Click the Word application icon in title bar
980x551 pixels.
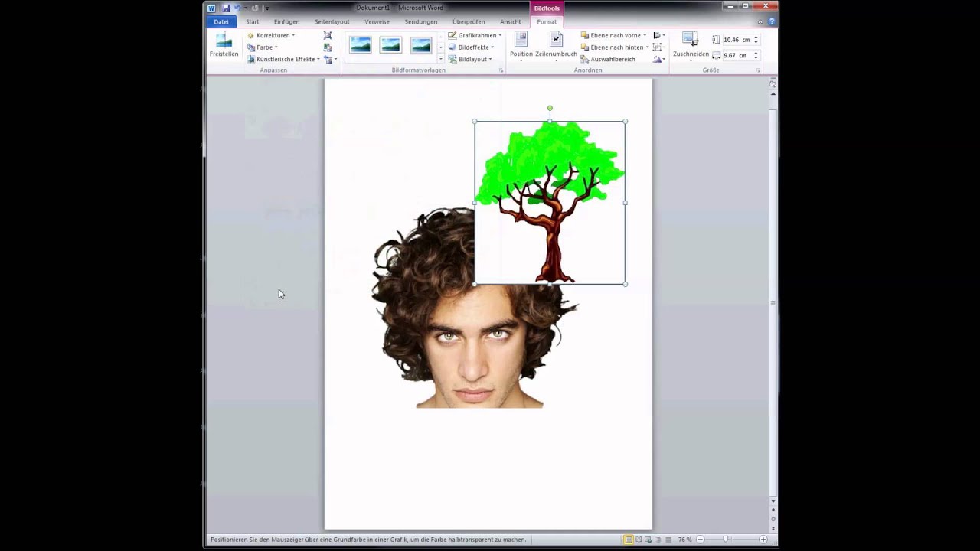click(x=212, y=8)
